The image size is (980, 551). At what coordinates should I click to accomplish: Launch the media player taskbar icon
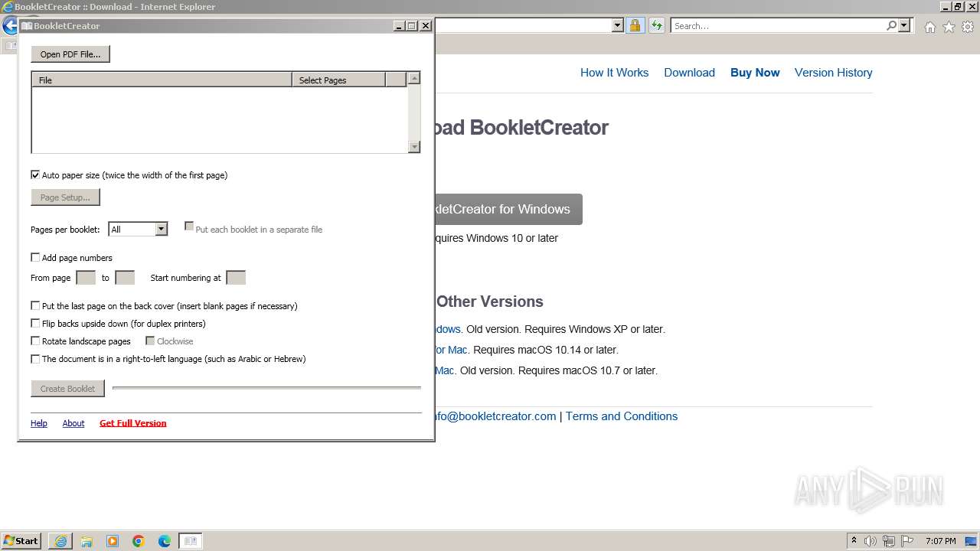[x=113, y=541]
